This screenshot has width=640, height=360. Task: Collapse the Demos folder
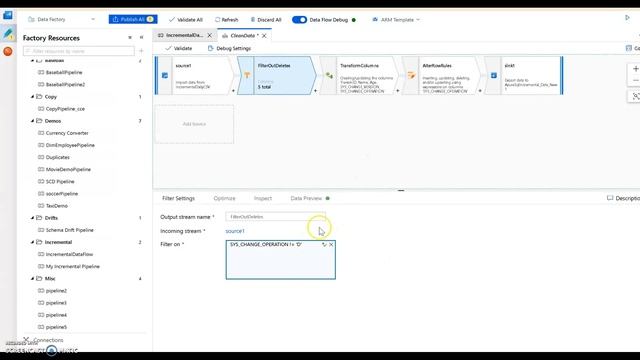[32, 121]
